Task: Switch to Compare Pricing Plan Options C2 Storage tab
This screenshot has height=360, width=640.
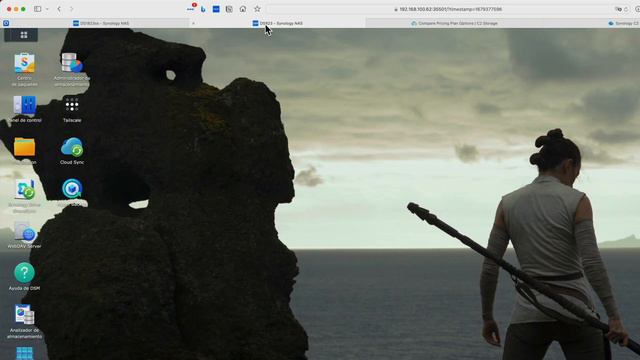Action: point(454,23)
